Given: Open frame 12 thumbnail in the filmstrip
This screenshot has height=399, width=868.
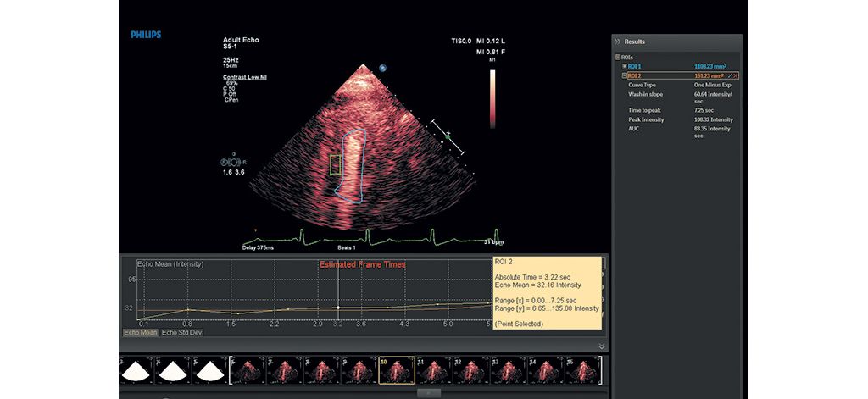Looking at the screenshot, I should 471,370.
